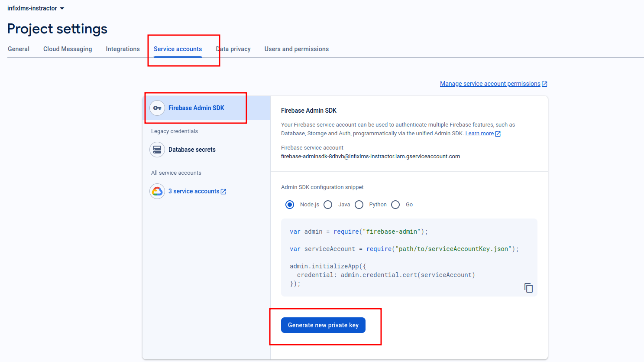Go to the Integrations tab

click(x=123, y=49)
